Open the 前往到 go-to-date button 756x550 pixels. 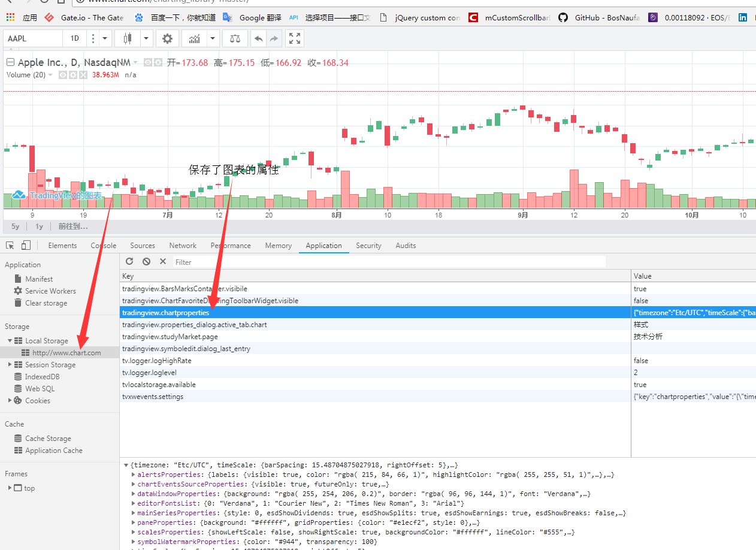click(x=72, y=226)
